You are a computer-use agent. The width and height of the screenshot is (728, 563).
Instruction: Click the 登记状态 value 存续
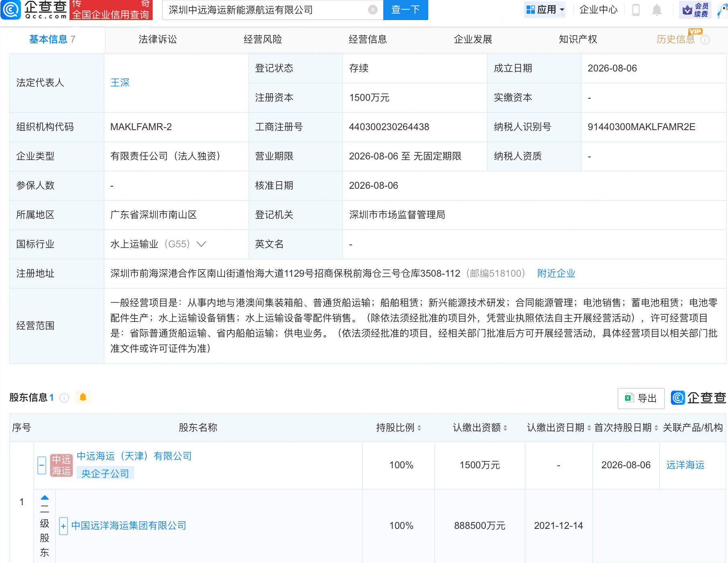click(x=359, y=68)
